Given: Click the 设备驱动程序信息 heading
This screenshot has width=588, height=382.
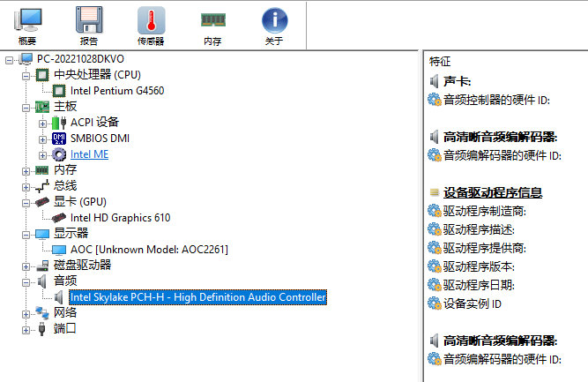Looking at the screenshot, I should (493, 193).
